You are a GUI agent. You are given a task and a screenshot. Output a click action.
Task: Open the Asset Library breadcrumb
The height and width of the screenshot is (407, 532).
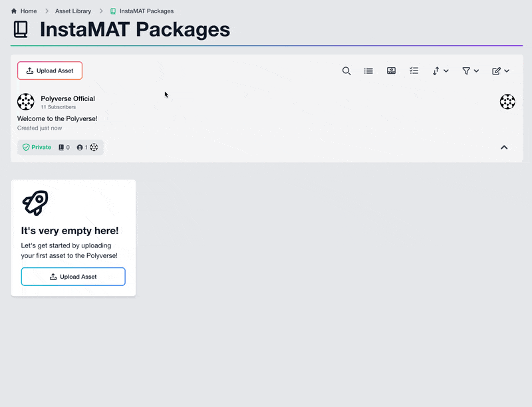(73, 11)
